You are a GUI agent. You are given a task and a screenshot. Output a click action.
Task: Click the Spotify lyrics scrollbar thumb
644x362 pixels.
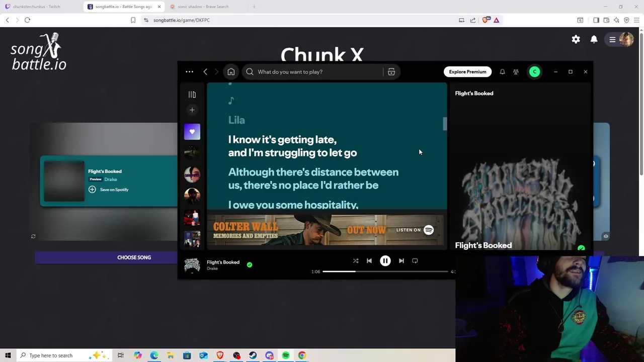[x=445, y=124]
